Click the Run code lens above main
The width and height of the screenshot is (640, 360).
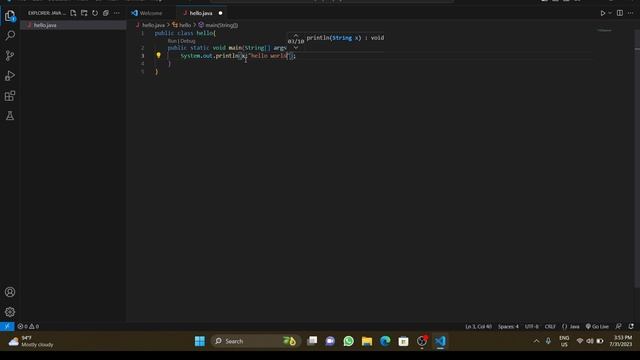click(x=172, y=41)
